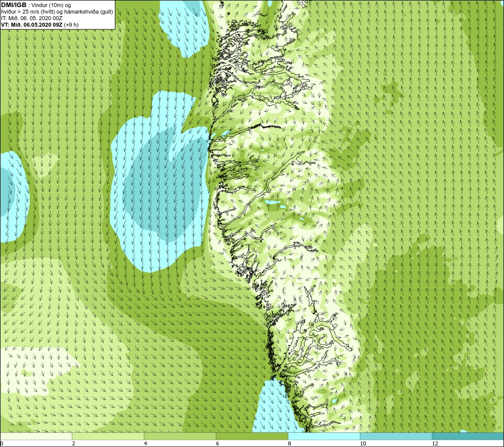Click the '4' label on wind scale

point(146,444)
